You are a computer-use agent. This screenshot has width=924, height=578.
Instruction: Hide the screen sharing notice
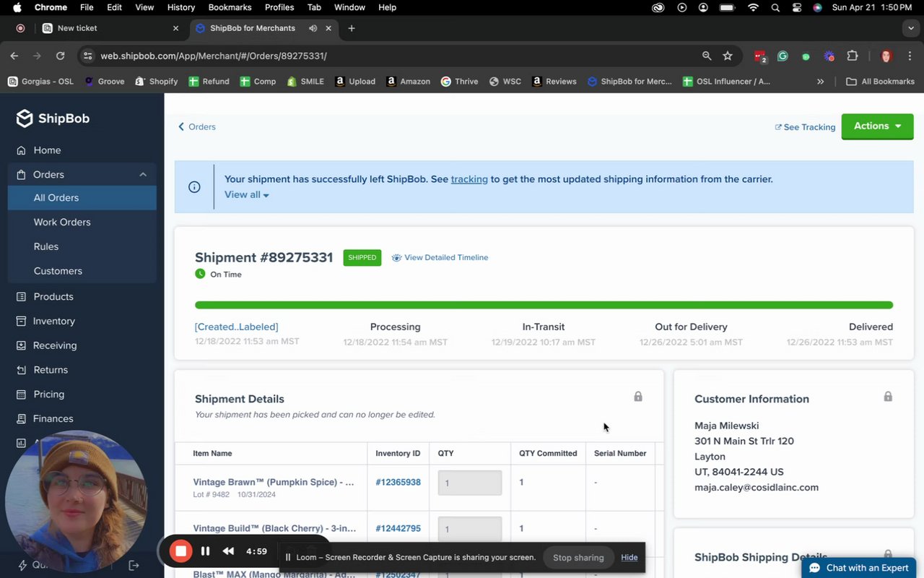coord(629,558)
